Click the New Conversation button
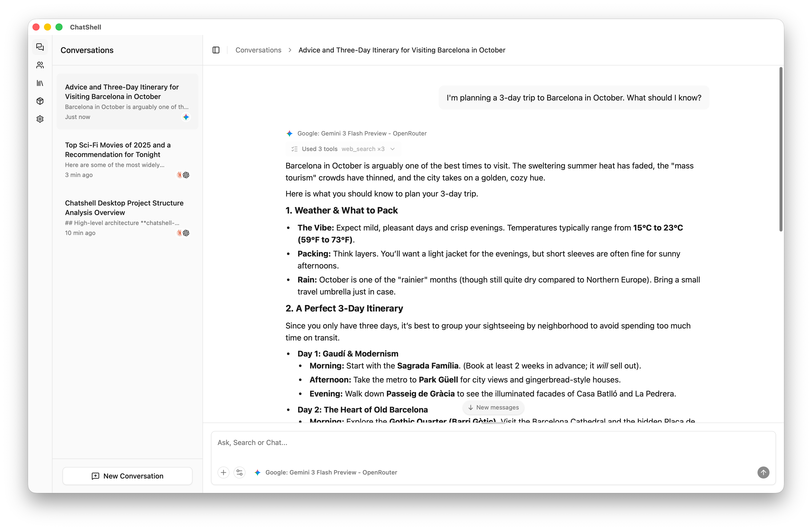Screen dimensions: 812x530 (x=127, y=476)
